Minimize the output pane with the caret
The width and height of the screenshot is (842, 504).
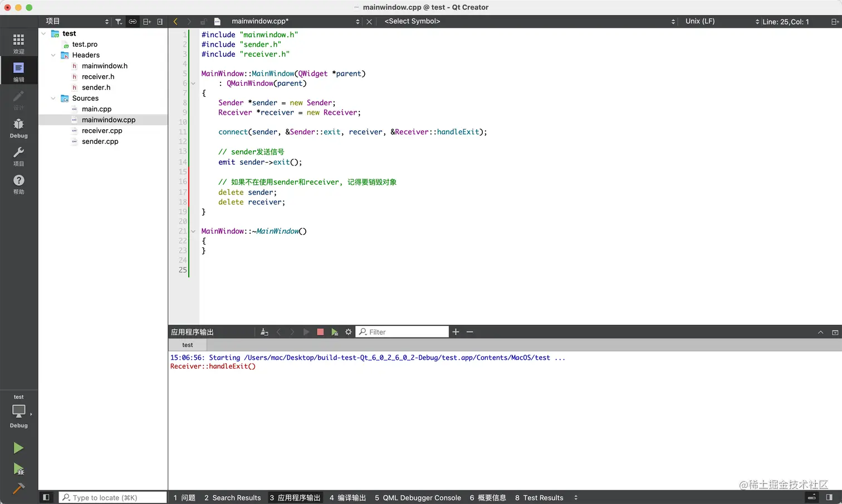click(x=820, y=332)
